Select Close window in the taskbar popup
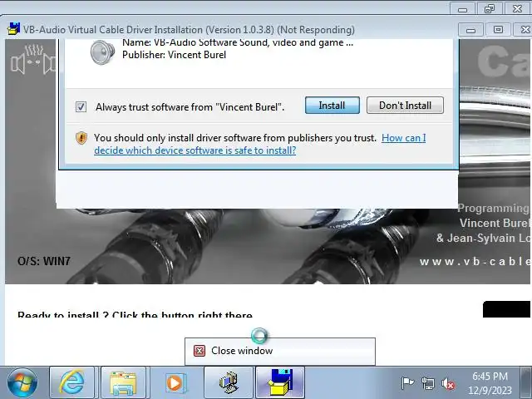Image resolution: width=532 pixels, height=399 pixels. (x=280, y=351)
